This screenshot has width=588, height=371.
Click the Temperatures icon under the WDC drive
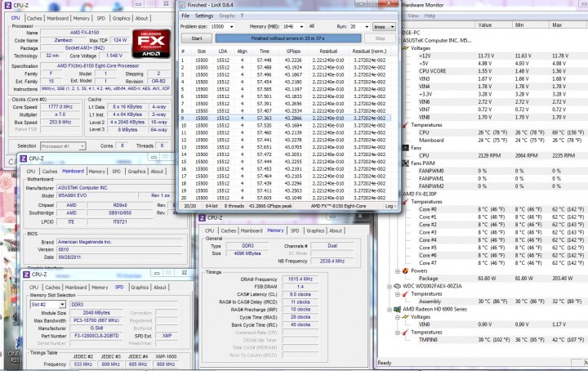tap(405, 293)
